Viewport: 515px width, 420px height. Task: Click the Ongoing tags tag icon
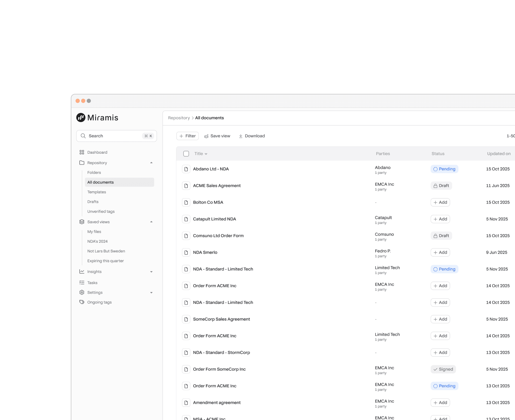pos(82,302)
